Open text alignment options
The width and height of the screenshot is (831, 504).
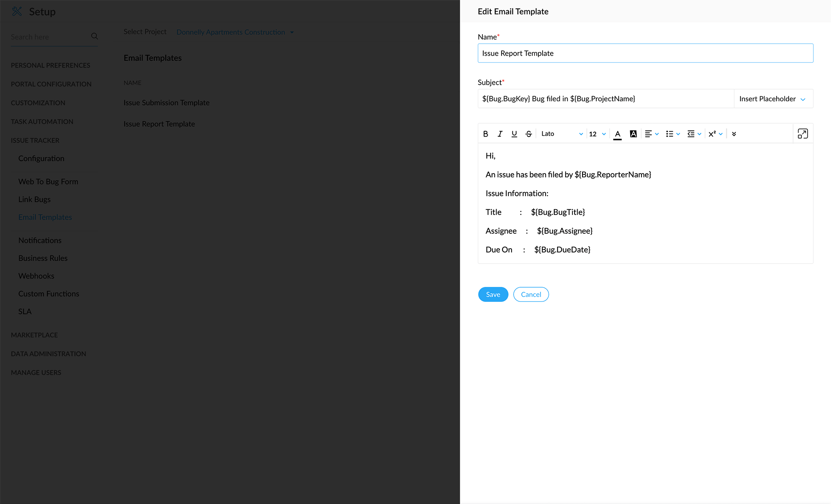(651, 134)
